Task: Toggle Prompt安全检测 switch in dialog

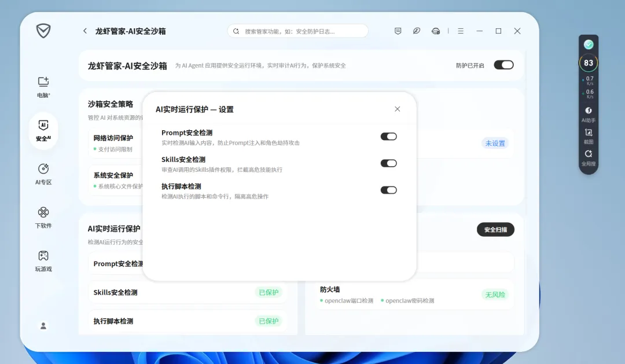Action: pyautogui.click(x=389, y=137)
